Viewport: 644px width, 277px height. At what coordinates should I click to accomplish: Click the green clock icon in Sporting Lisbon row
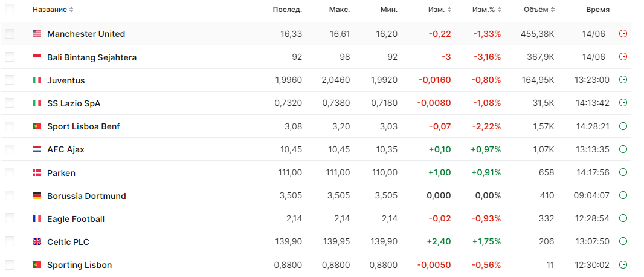(623, 264)
